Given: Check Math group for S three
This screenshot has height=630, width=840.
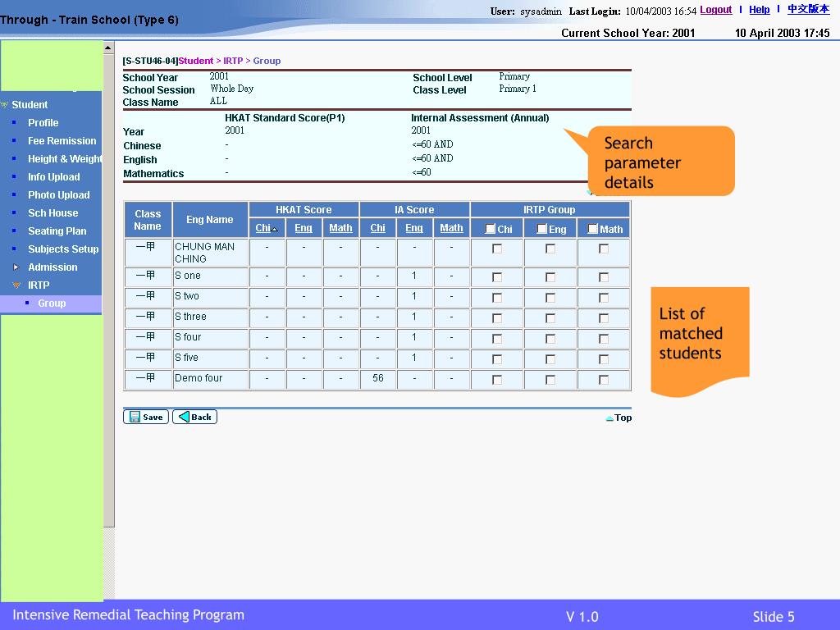Looking at the screenshot, I should (x=604, y=318).
